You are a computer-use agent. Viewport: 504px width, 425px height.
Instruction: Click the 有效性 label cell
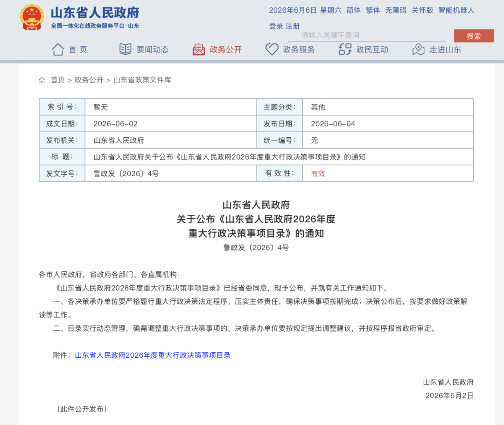(x=280, y=174)
